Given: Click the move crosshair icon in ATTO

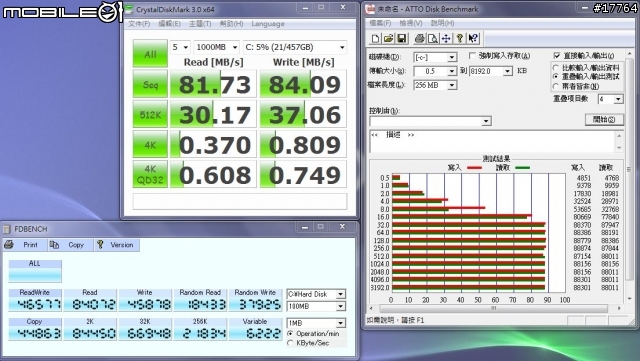Looking at the screenshot, I should 446,38.
